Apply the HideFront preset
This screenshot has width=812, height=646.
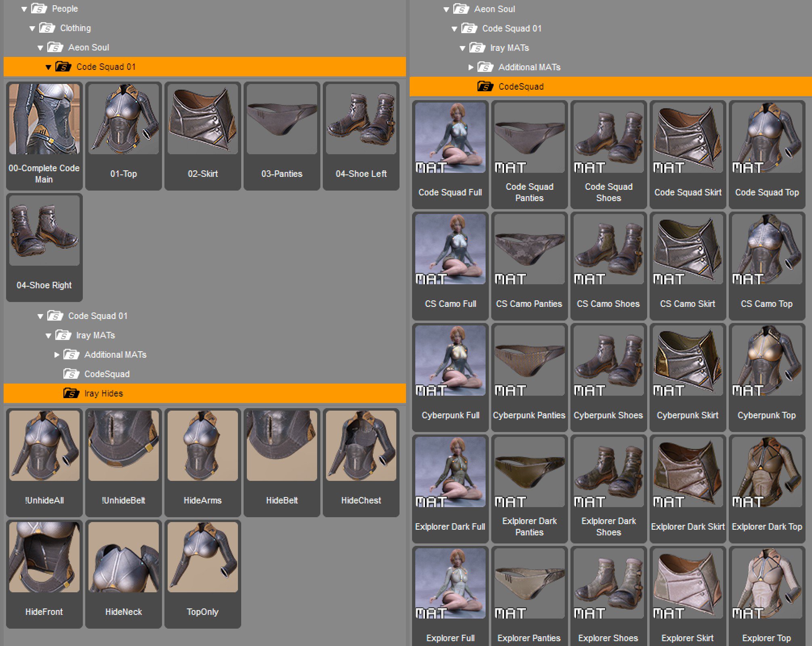(x=44, y=574)
